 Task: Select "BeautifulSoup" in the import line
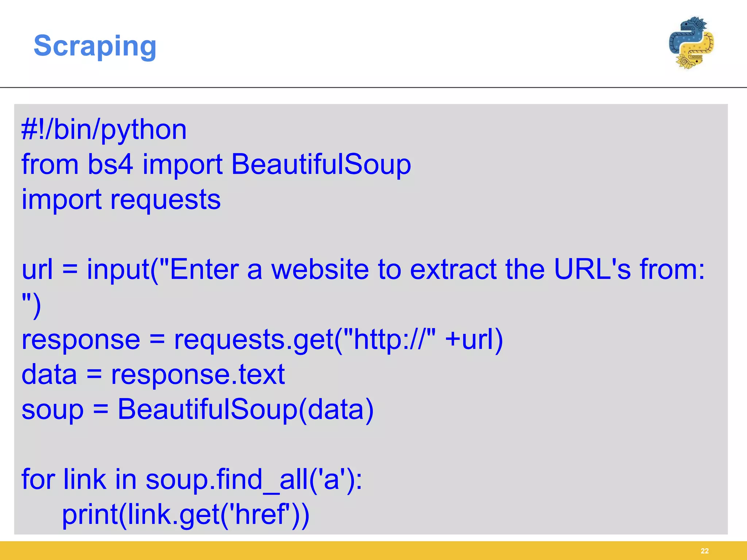(x=321, y=164)
